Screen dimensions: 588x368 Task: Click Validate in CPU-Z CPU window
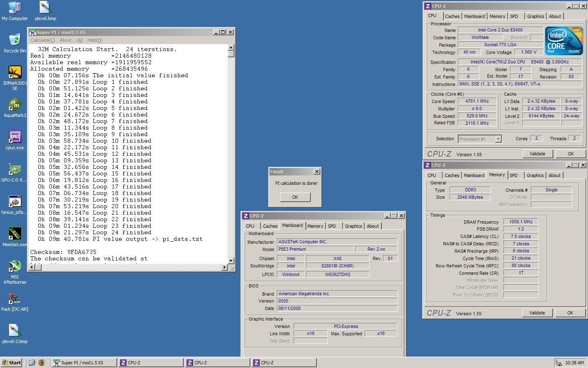coord(537,154)
